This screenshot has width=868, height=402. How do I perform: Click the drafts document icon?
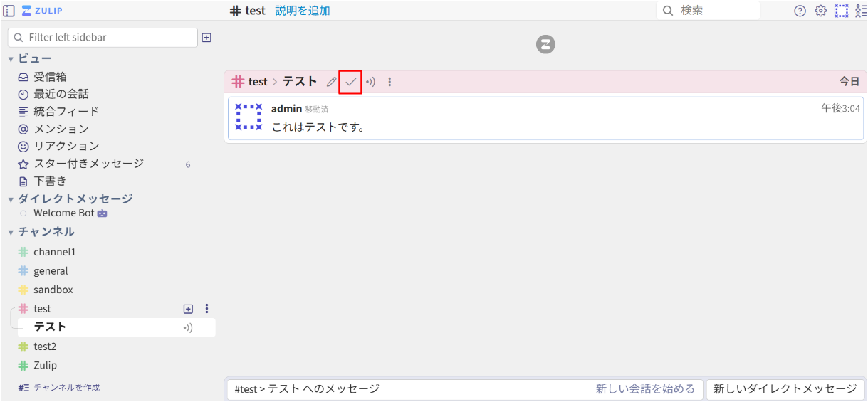point(23,181)
